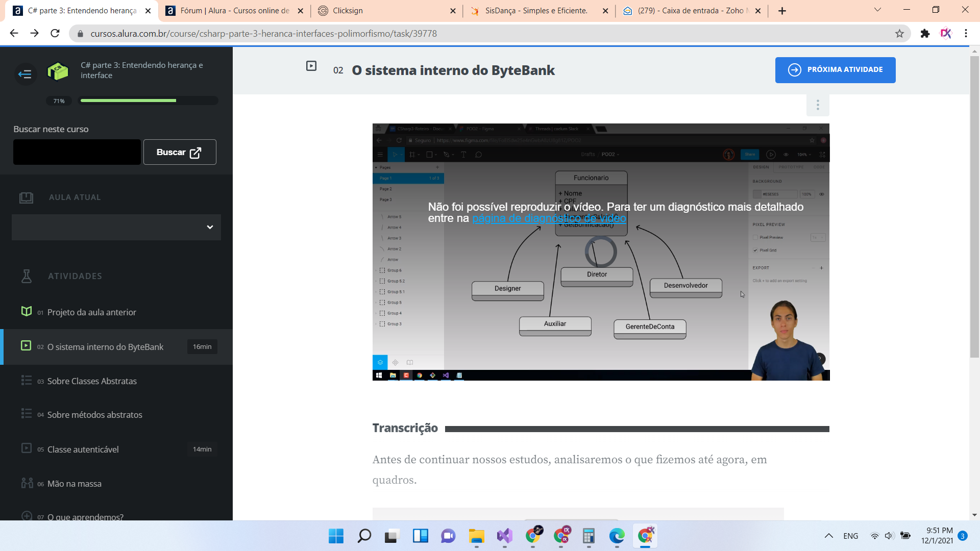Click the page vertical scrollbar
Image resolution: width=980 pixels, height=551 pixels.
pyautogui.click(x=975, y=207)
